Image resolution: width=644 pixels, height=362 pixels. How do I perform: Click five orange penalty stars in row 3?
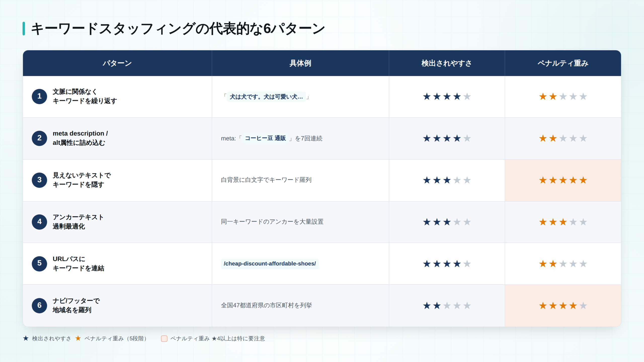pos(563,180)
